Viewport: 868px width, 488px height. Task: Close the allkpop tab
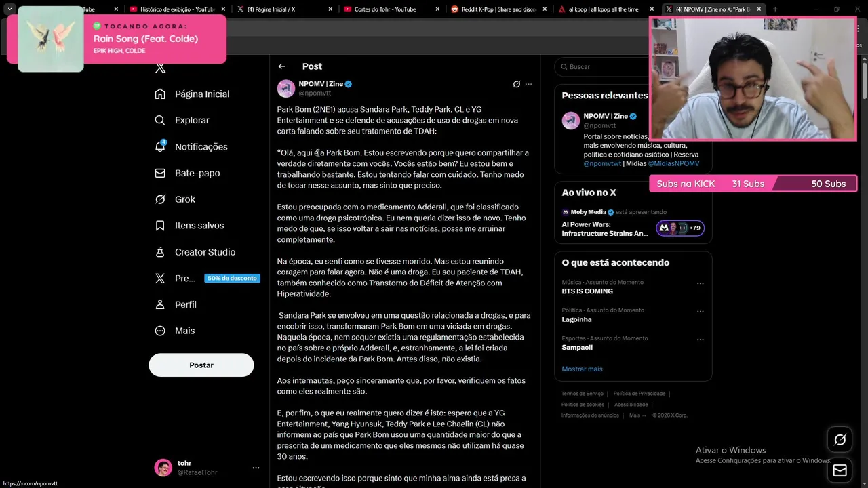click(x=652, y=9)
